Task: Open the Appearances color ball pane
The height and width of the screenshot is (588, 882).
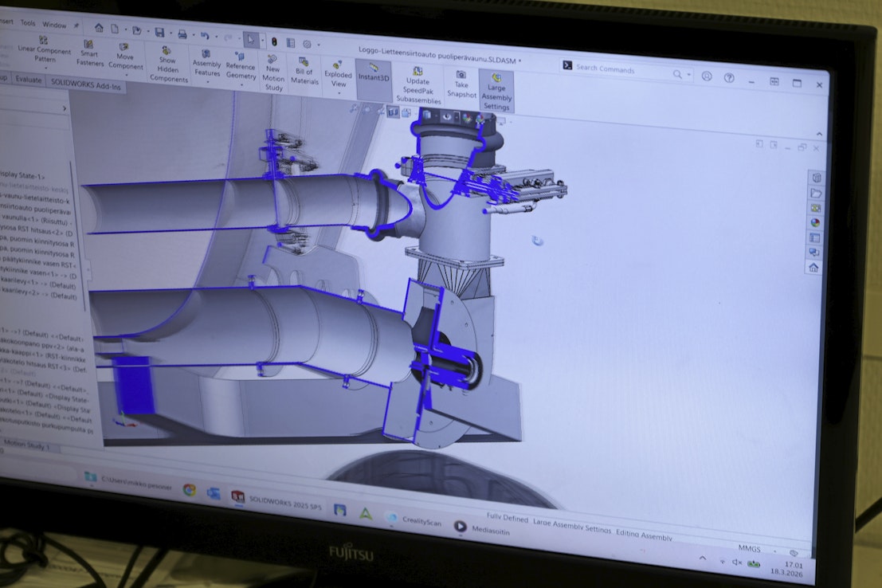Action: 814,222
